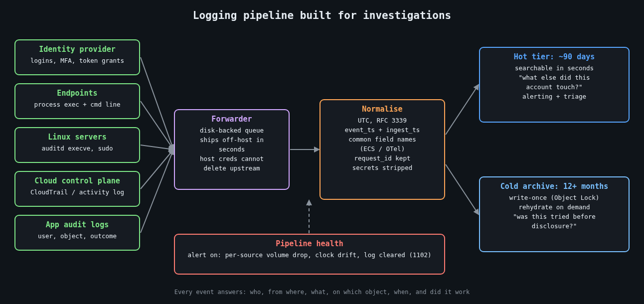644x304 pixels.
Task: Click the text 'host creds cannot'
Action: coord(232,159)
